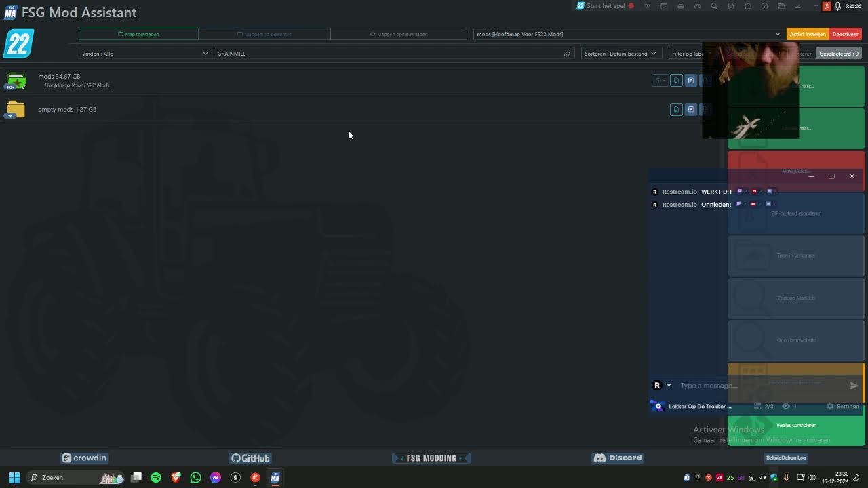Clear the search field with the eraser icon
Screen dimensions: 868x488
pos(567,54)
